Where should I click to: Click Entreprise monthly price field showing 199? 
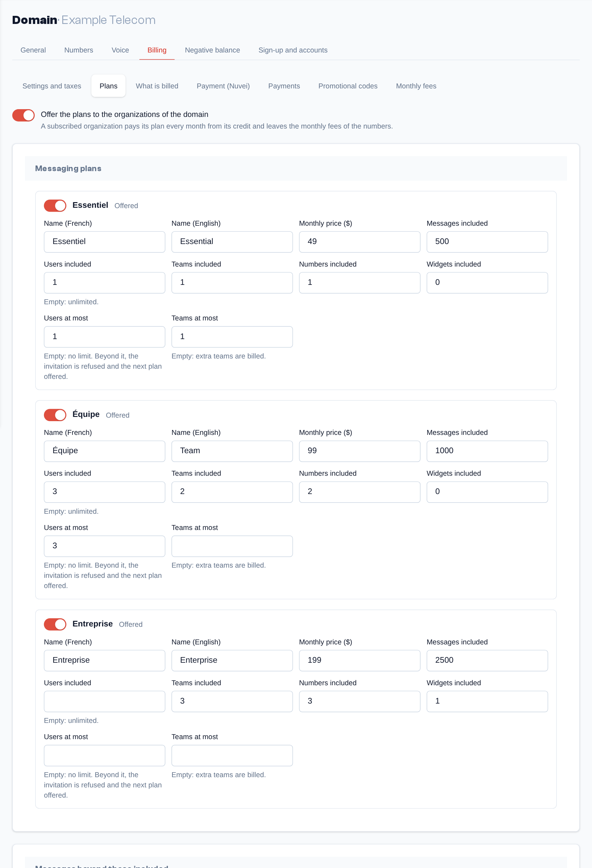click(x=360, y=660)
